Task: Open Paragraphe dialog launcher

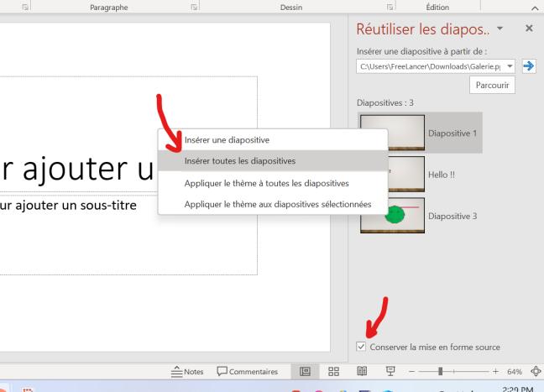Action: (x=194, y=8)
